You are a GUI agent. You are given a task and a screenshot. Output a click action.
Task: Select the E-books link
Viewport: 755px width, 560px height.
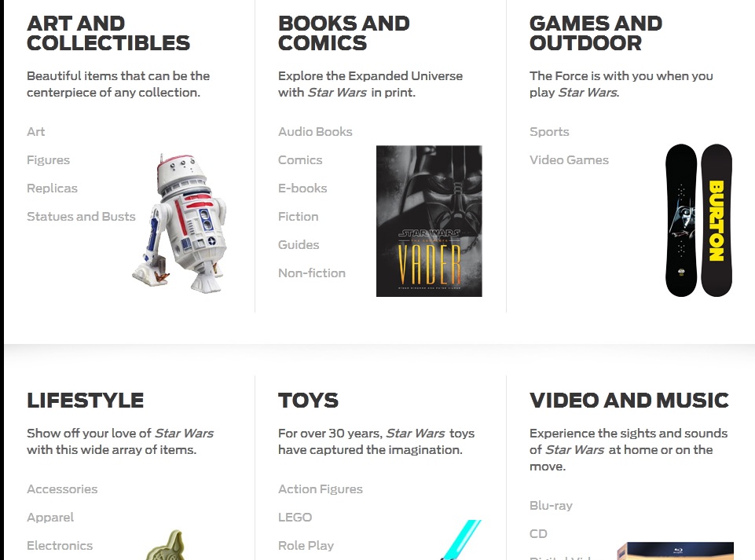[302, 188]
